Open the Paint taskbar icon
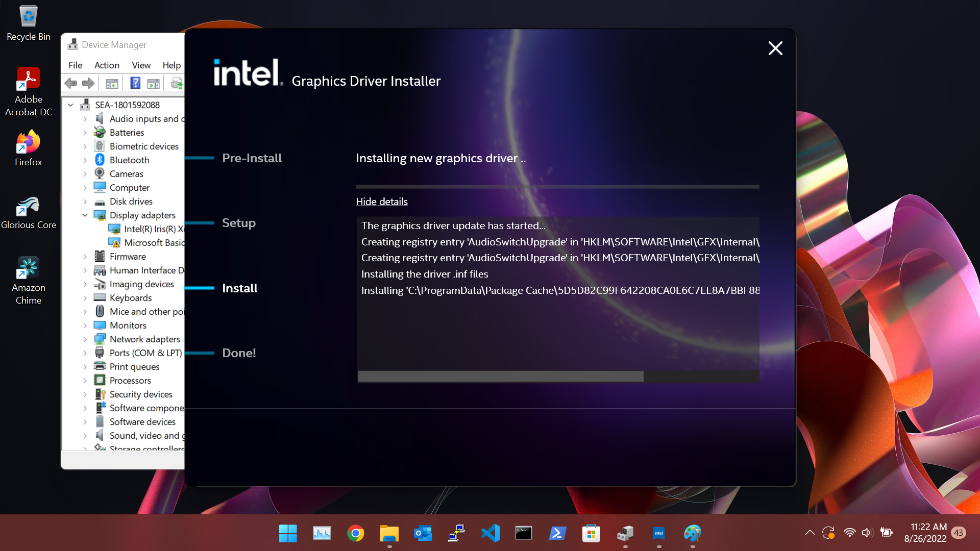980x551 pixels. coord(692,534)
